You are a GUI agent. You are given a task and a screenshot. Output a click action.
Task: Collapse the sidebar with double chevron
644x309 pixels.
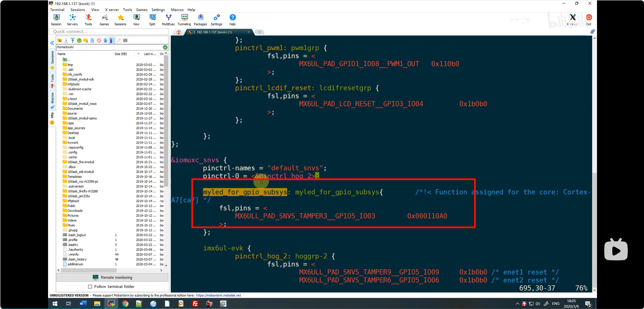point(52,43)
